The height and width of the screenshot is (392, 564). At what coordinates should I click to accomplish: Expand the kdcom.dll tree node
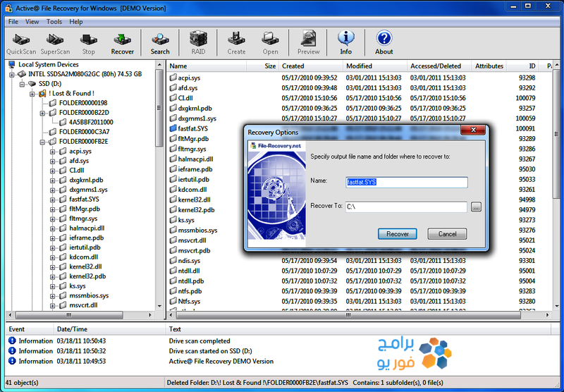pyautogui.click(x=52, y=257)
